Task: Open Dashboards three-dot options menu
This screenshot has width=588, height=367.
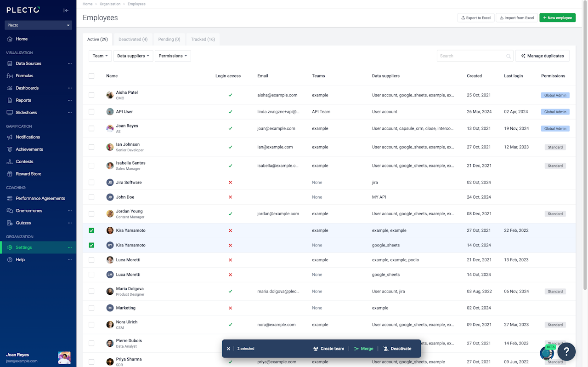Action: tap(70, 88)
